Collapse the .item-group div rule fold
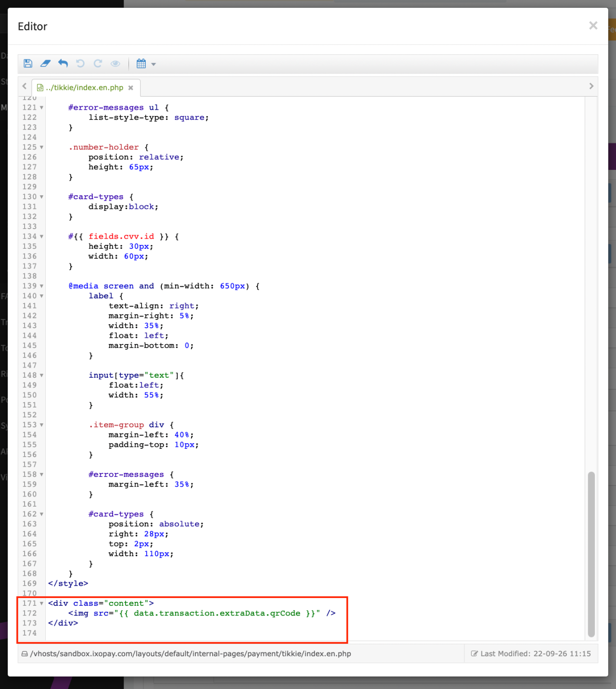 [x=41, y=425]
